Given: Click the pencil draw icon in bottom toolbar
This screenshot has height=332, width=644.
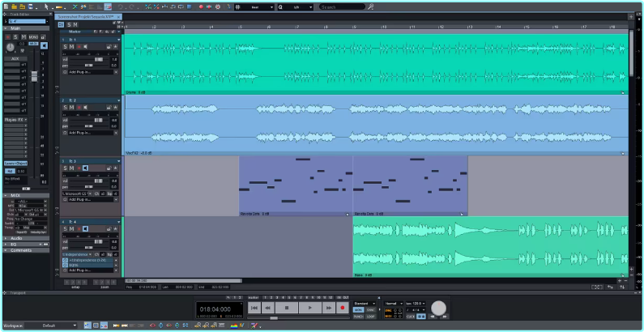Looking at the screenshot, I should coord(254,326).
